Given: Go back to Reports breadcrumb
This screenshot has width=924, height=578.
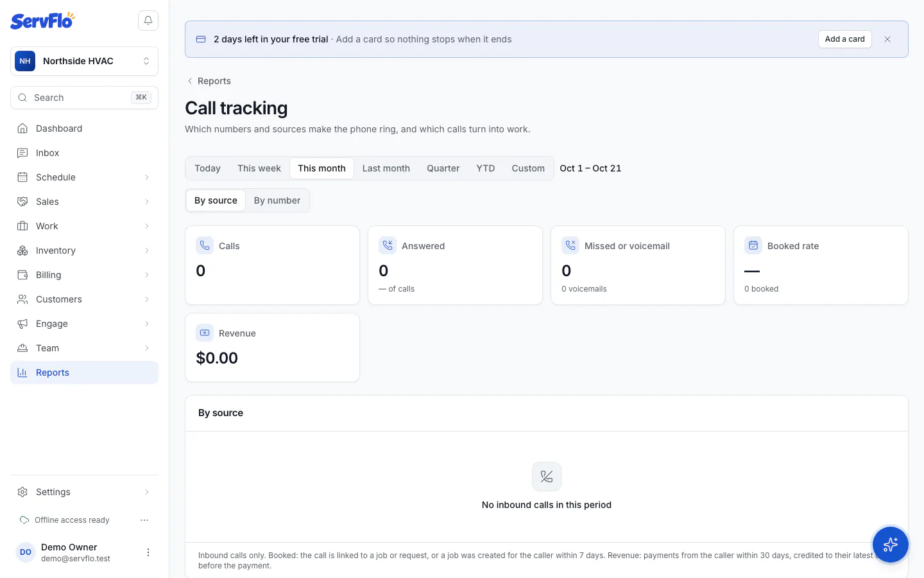Looking at the screenshot, I should click(x=209, y=81).
